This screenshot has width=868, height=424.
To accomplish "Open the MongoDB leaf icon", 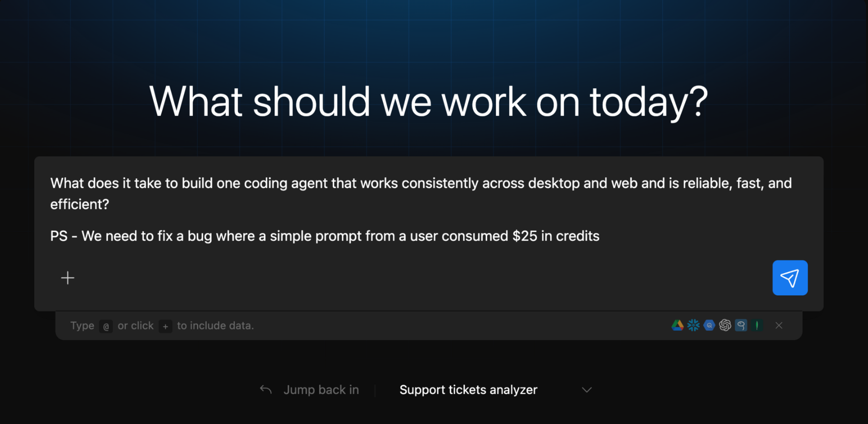I will 757,325.
